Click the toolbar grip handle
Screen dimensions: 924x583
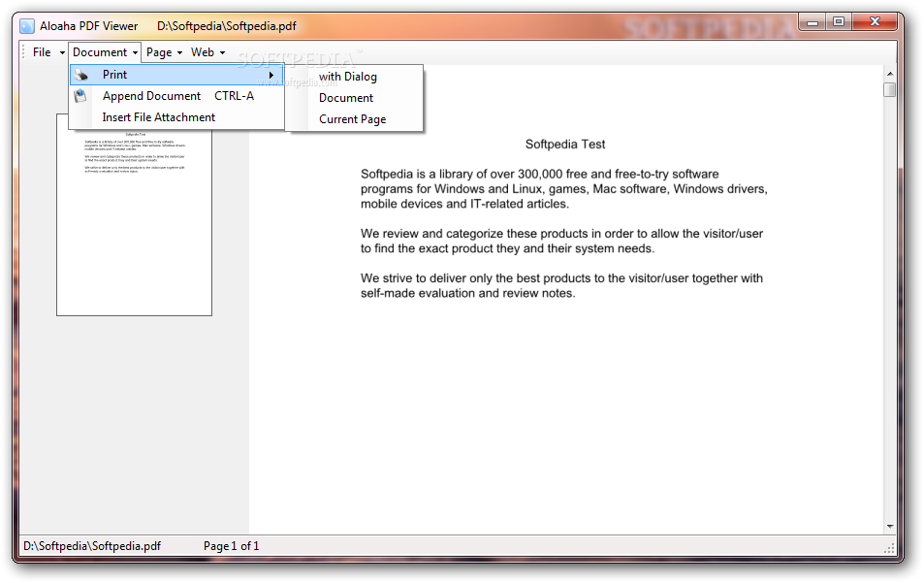point(23,51)
